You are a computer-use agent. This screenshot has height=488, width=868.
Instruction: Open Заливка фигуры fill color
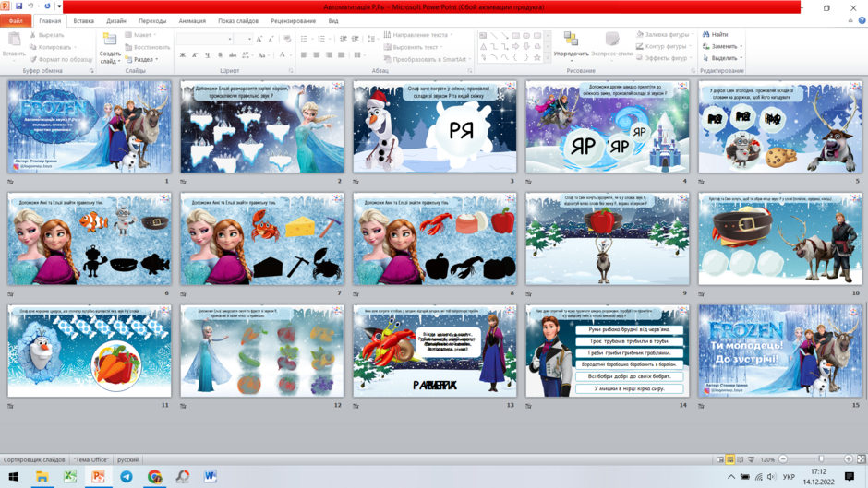coord(665,34)
